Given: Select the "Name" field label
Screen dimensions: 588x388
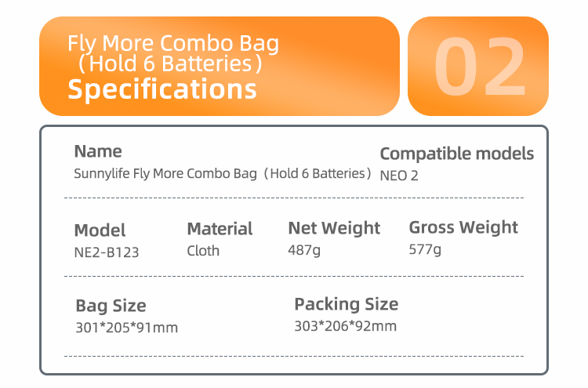Looking at the screenshot, I should 98,151.
